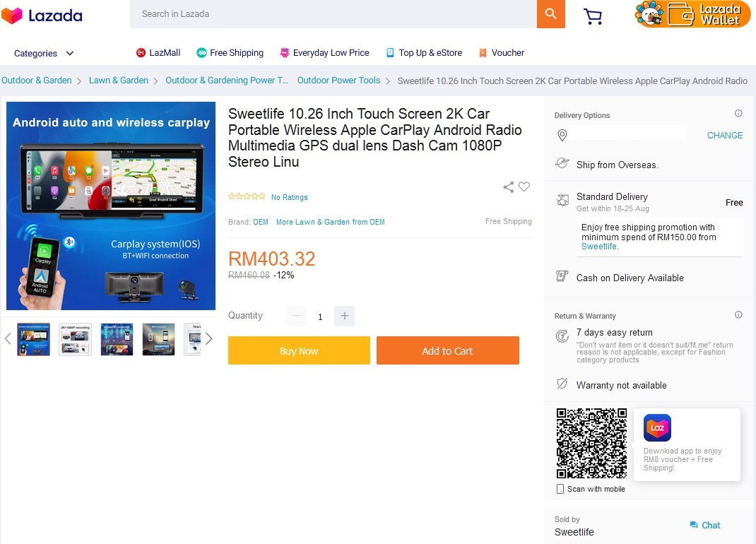Click the Top Up & eStore icon
The width and height of the screenshot is (756, 544).
[390, 53]
